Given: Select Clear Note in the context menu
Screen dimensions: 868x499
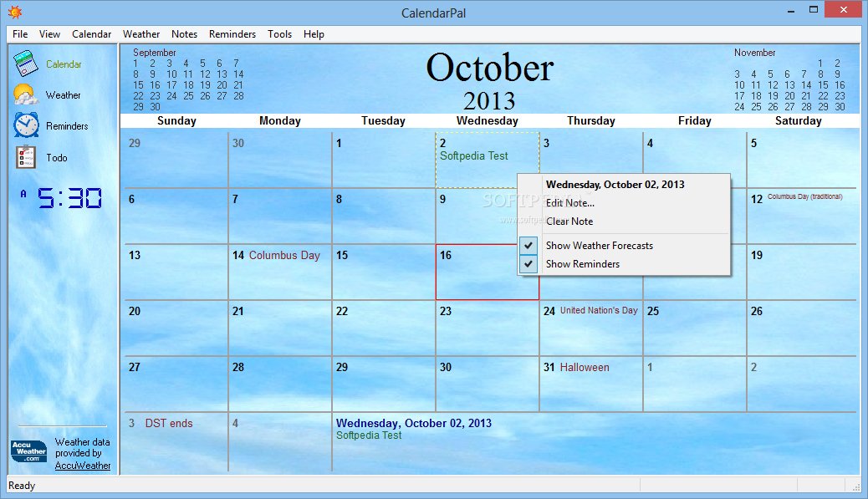Looking at the screenshot, I should point(569,221).
